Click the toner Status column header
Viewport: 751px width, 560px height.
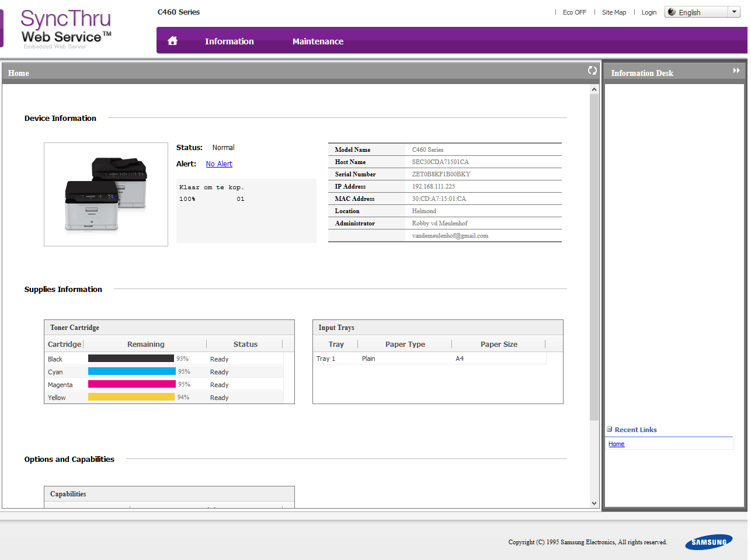click(245, 345)
